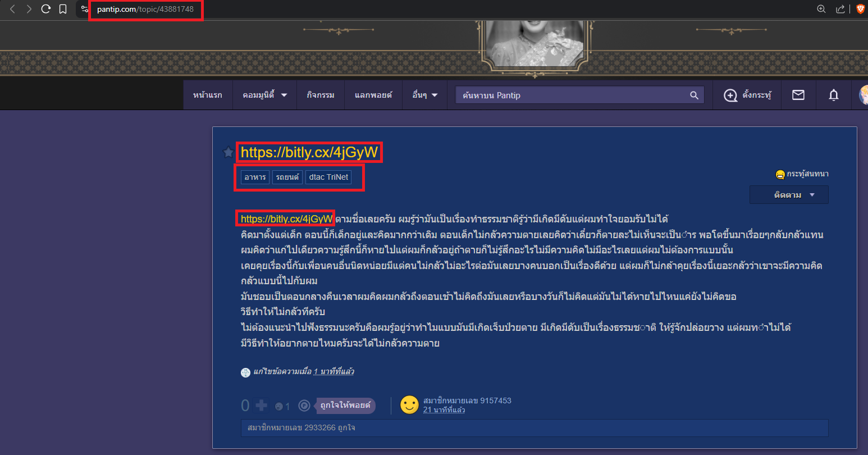Open the หน้าแรก home menu item
The image size is (868, 455).
[x=207, y=95]
